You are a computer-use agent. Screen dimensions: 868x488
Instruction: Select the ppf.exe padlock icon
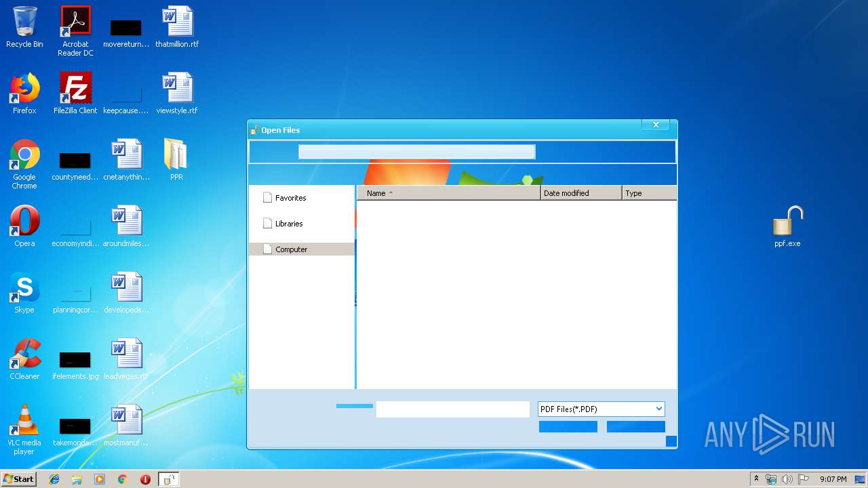(787, 226)
